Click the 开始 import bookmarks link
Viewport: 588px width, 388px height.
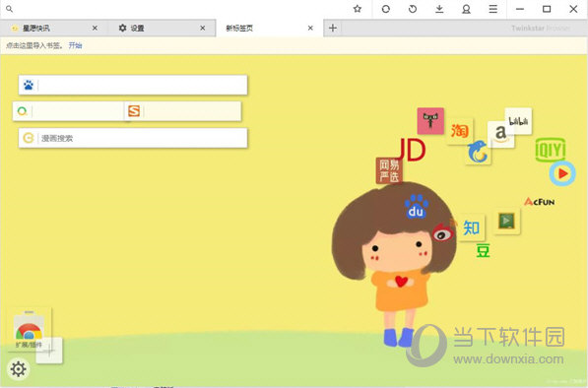pos(75,45)
